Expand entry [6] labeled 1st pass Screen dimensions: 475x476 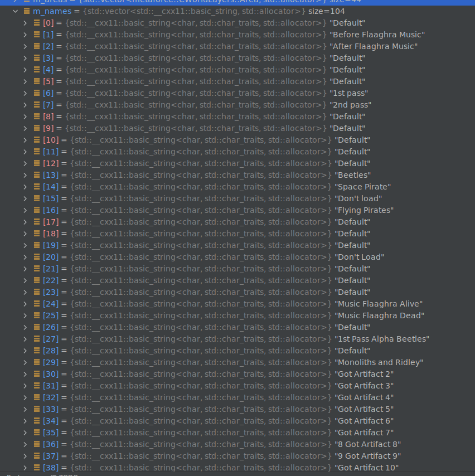tap(25, 93)
